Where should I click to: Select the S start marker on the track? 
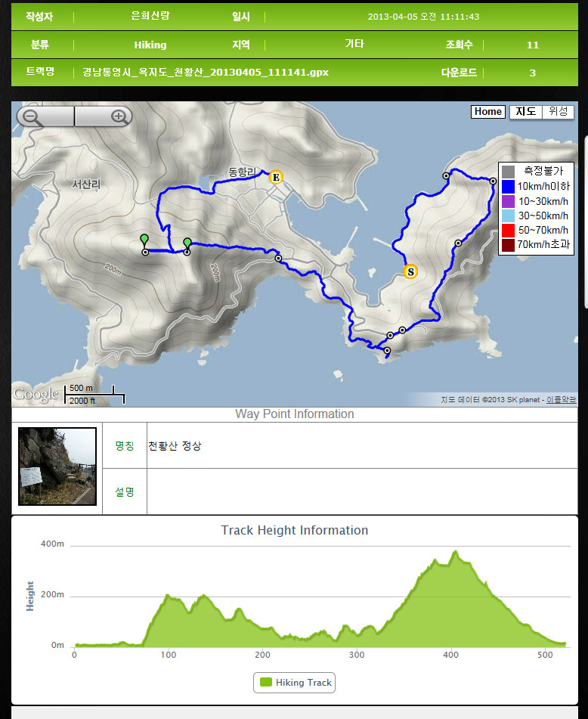click(410, 271)
